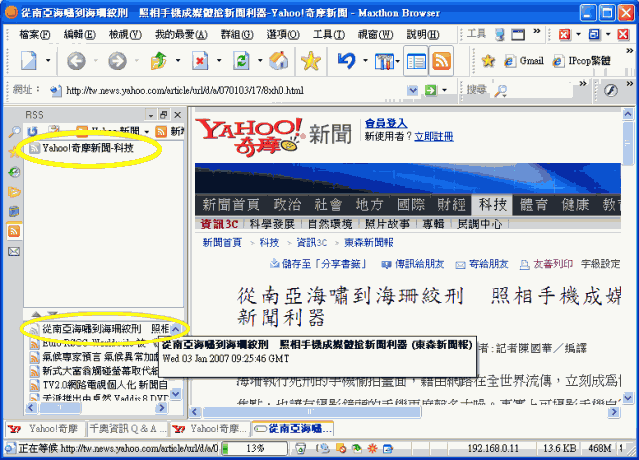Toggle the sidebar layout icon in toolbar

point(416,62)
